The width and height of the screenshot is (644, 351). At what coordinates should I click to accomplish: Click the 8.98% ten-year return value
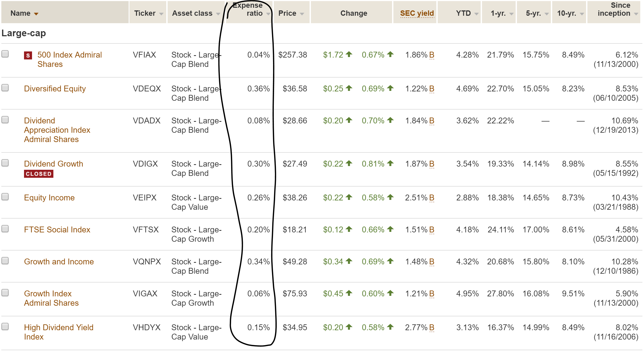pos(573,164)
